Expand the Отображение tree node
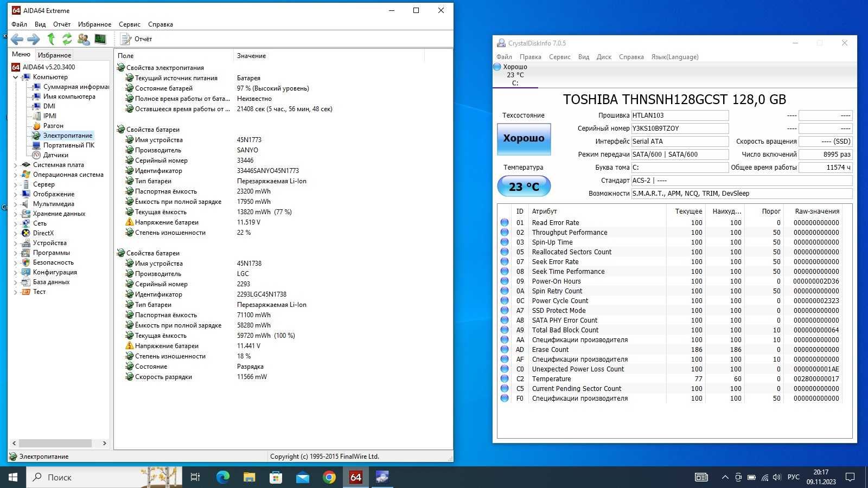 pyautogui.click(x=15, y=194)
